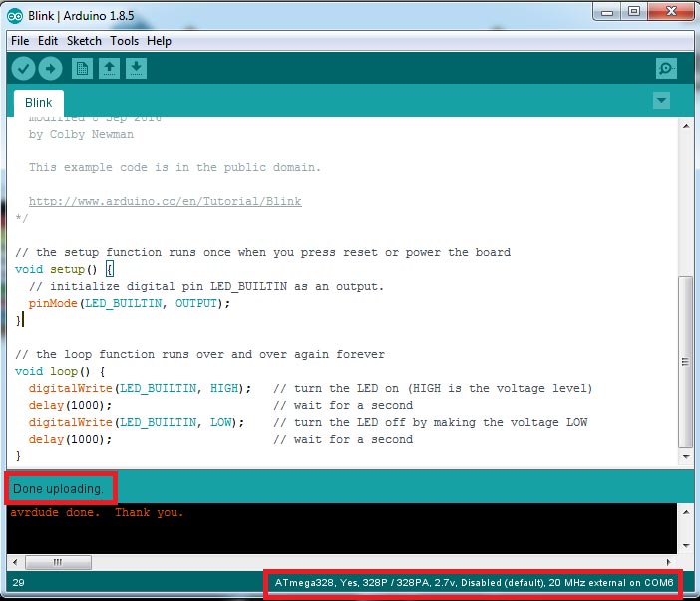
Task: Click the 'the setup function runs once' comment
Action: pos(262,252)
